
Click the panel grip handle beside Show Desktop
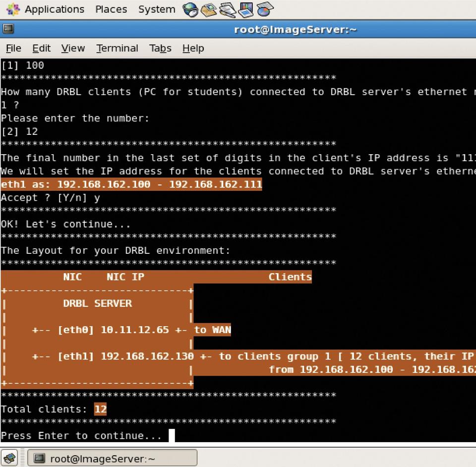click(22, 458)
